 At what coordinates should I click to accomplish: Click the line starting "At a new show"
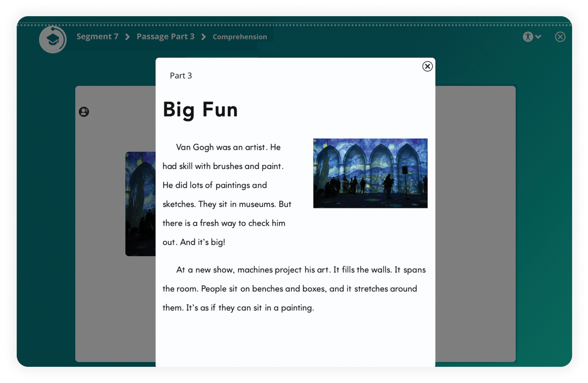(x=301, y=270)
